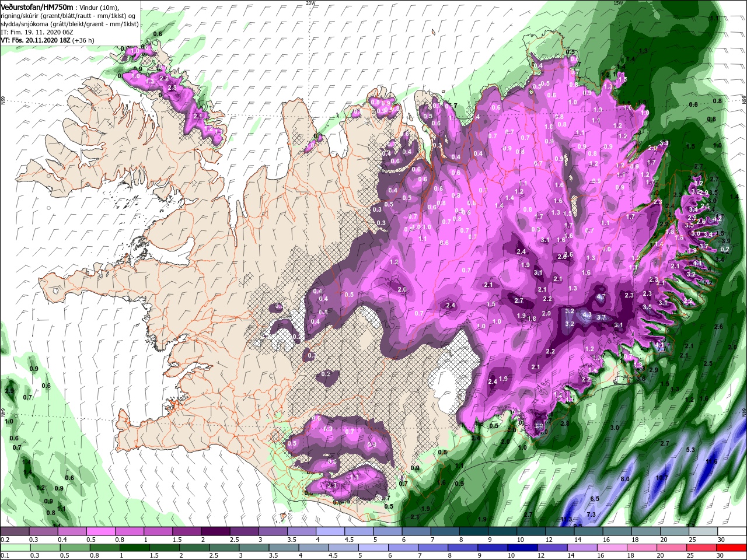Click the darkest purple 2–2.5 snow legend swatch

coord(215,531)
